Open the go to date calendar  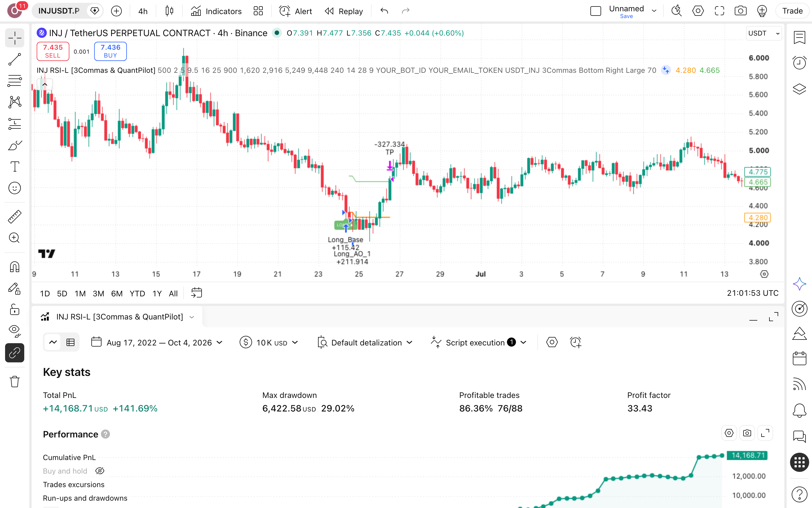tap(196, 293)
